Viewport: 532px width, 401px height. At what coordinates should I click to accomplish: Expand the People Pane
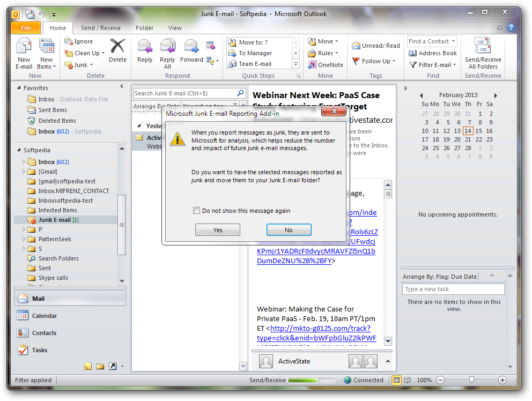(388, 361)
